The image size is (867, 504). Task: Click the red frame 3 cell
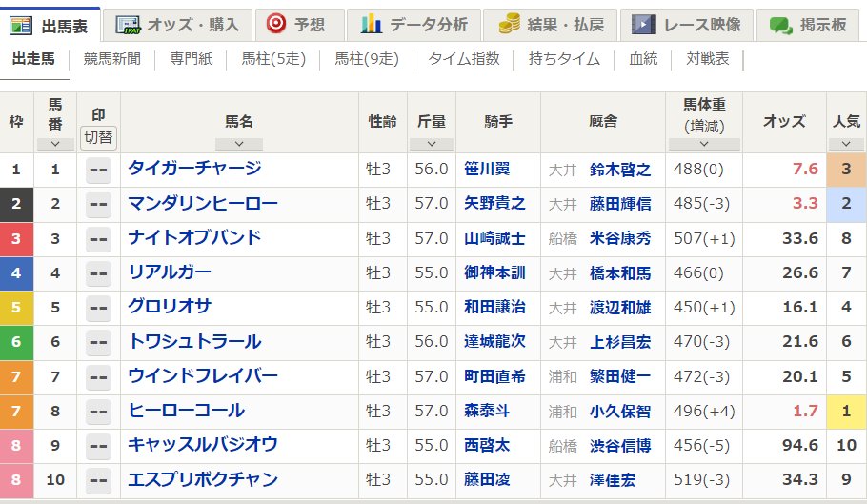click(x=16, y=239)
